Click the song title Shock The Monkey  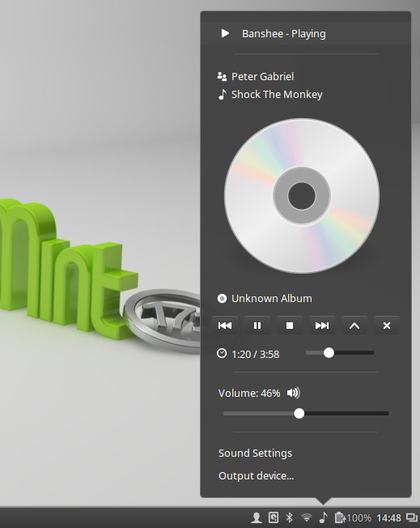pyautogui.click(x=277, y=94)
